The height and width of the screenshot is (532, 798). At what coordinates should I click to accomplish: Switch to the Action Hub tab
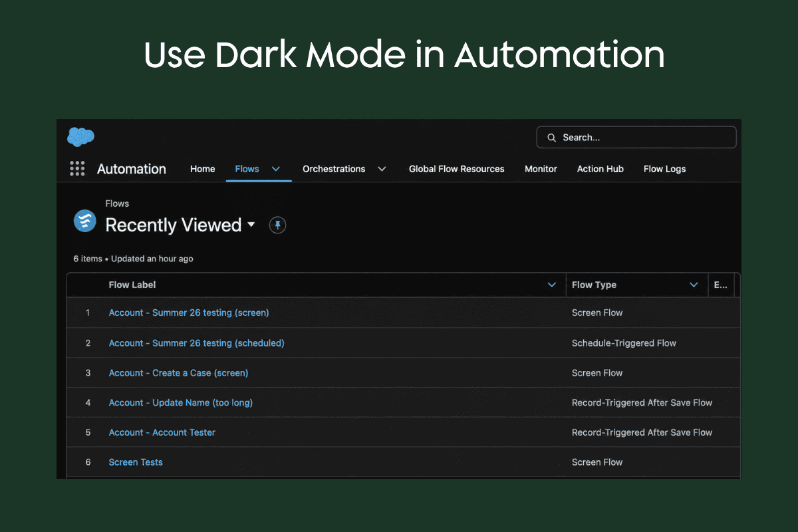600,169
